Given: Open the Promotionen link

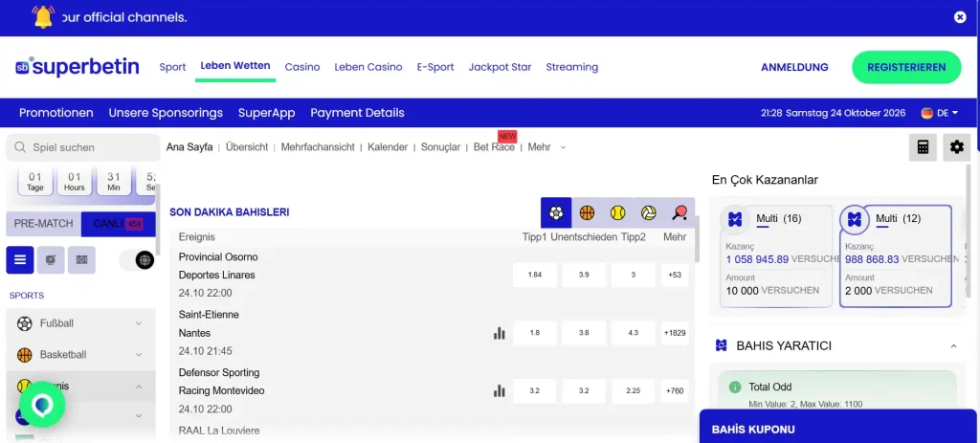Looking at the screenshot, I should (56, 113).
